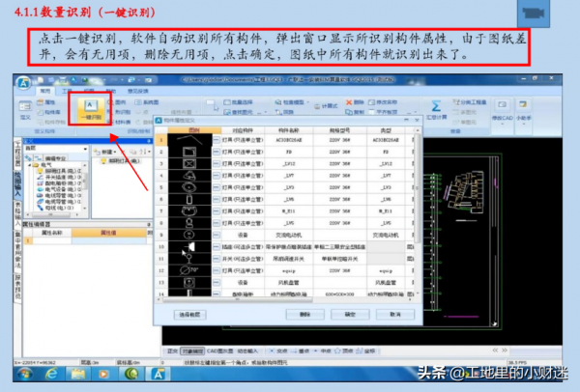Click 取消 cancel button in dialog
Image resolution: width=580 pixels, height=392 pixels.
tap(395, 315)
